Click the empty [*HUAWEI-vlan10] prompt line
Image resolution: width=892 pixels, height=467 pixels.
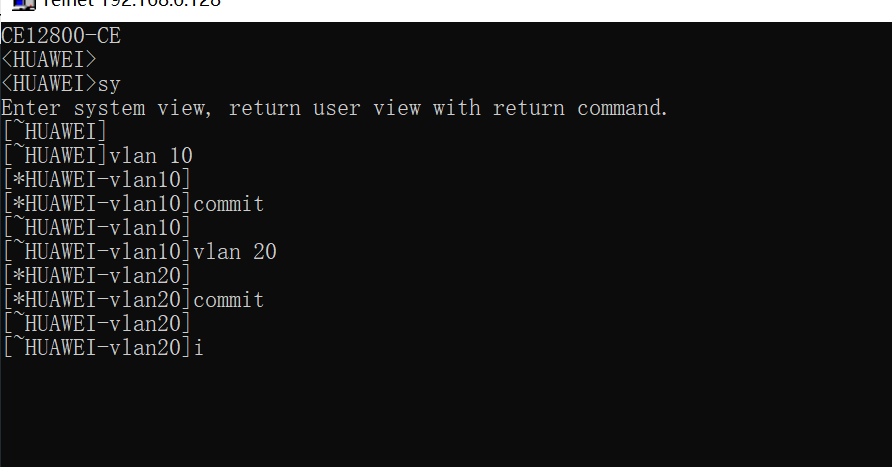click(97, 180)
